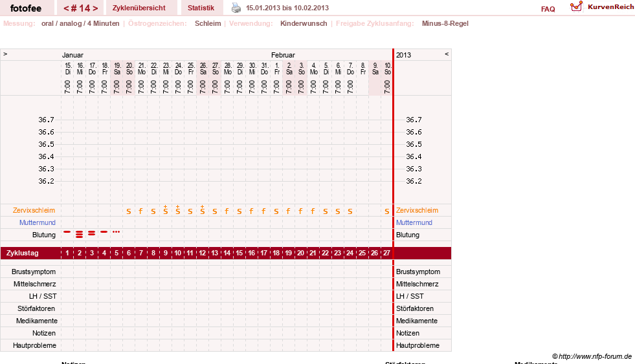This screenshot has width=635, height=364.
Task: Select the '1. Fr' February date column header
Action: [277, 69]
